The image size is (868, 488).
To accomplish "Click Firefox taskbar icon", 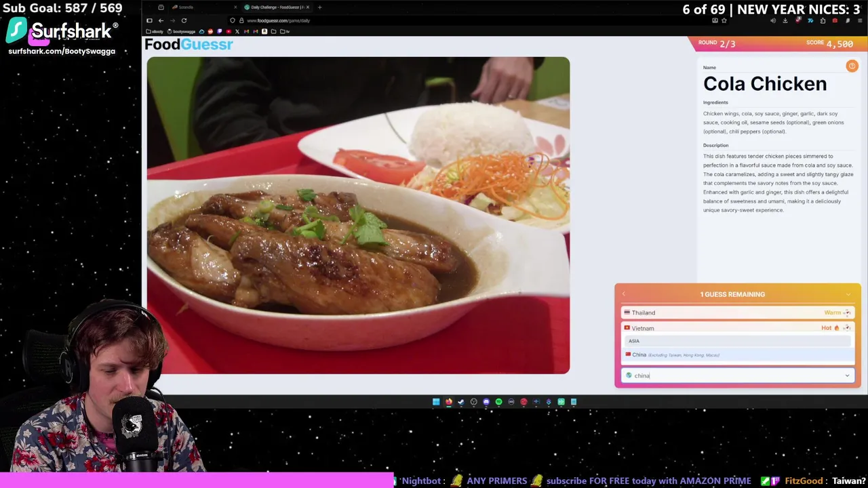I will (x=448, y=402).
